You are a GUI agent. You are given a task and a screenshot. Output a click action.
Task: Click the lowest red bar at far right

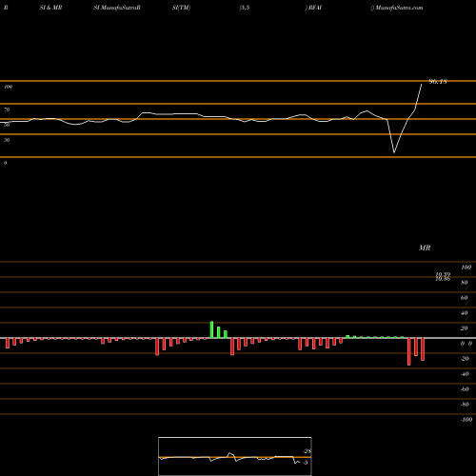coord(409,351)
